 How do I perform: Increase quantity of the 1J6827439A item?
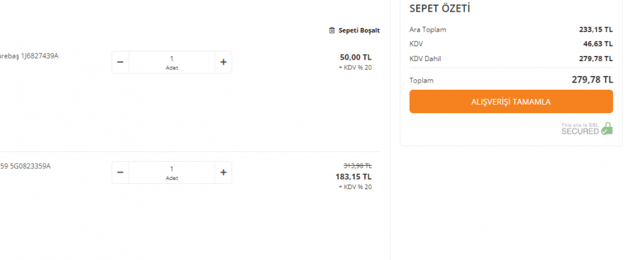pos(223,62)
